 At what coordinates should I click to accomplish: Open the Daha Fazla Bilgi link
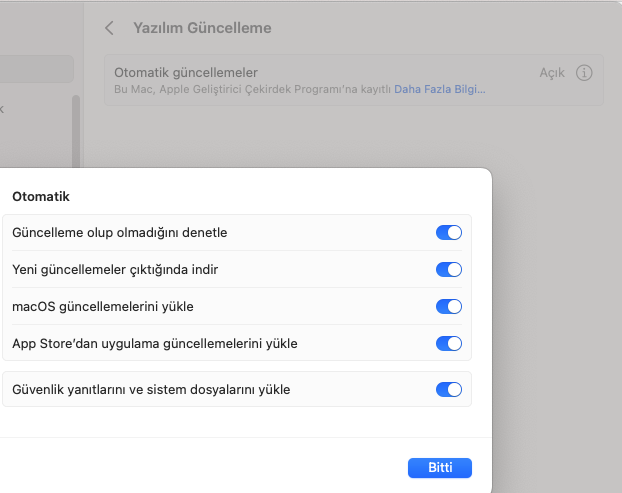click(x=439, y=89)
